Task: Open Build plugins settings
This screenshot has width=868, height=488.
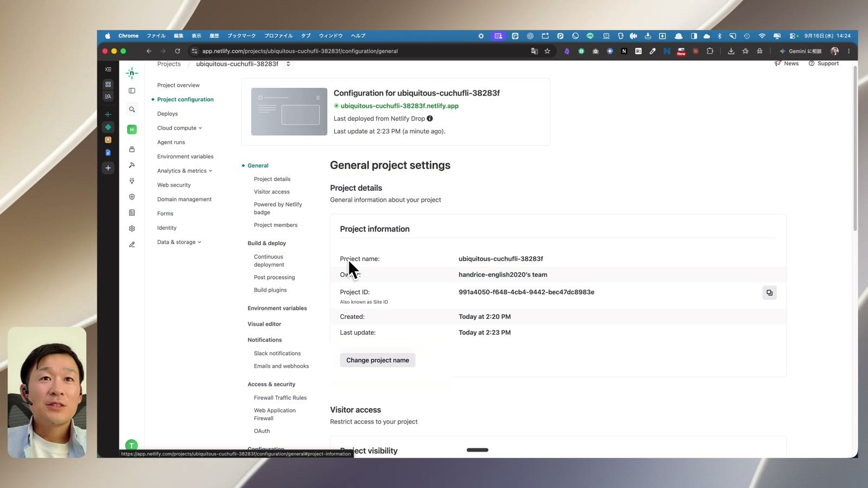Action: [270, 290]
